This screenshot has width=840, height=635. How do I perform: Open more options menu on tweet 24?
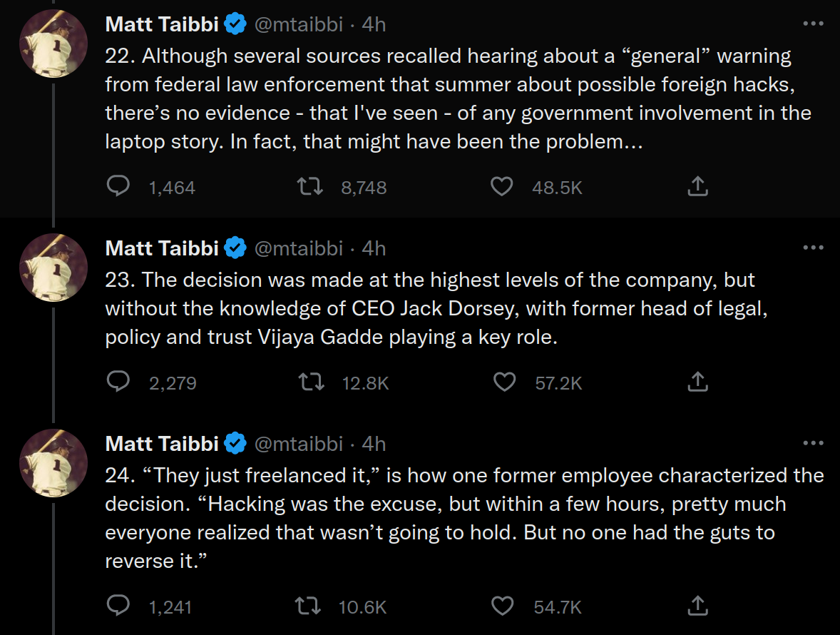tap(813, 443)
